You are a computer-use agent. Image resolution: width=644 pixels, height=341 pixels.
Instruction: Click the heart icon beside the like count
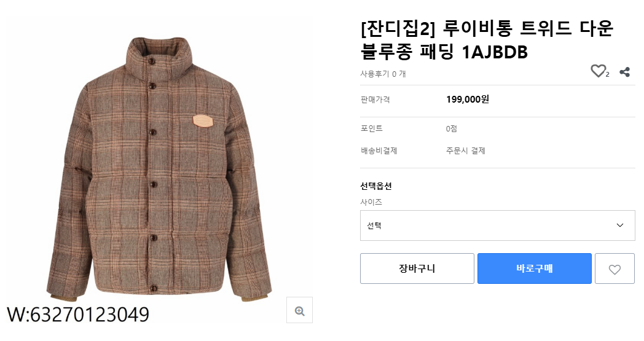(598, 71)
